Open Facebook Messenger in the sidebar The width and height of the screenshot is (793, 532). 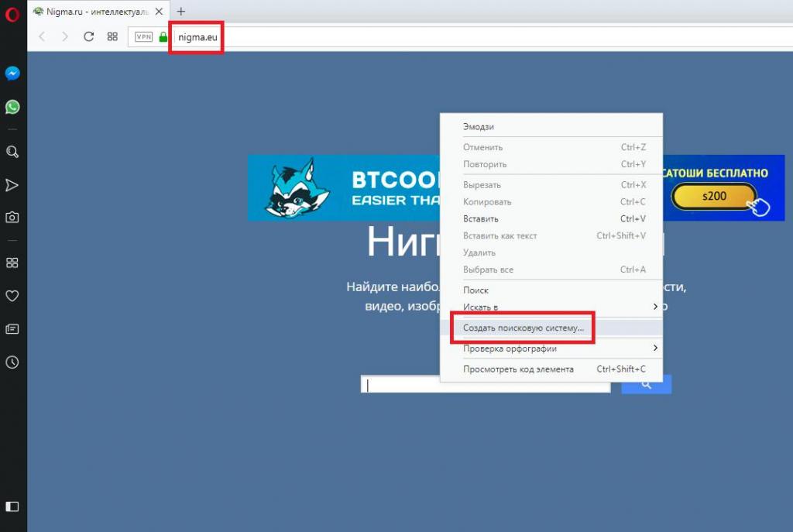coord(12,74)
